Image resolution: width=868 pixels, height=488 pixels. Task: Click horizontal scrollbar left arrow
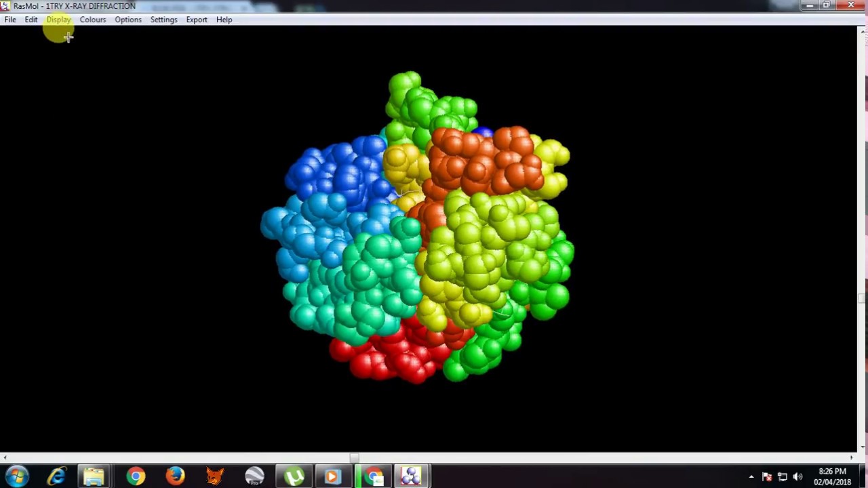[4, 457]
